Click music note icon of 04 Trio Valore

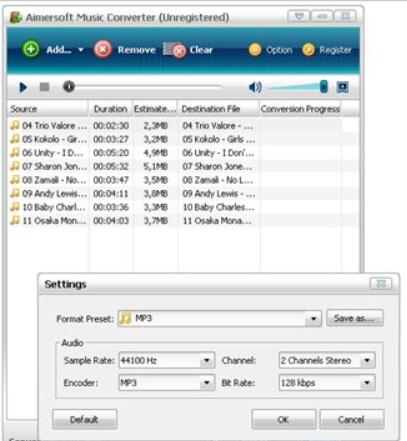(x=15, y=125)
